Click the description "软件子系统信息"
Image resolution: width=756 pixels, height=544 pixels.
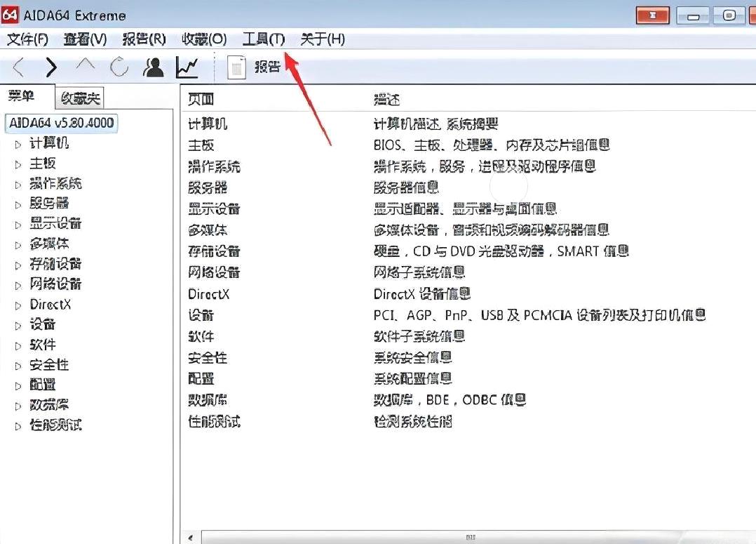click(x=419, y=336)
